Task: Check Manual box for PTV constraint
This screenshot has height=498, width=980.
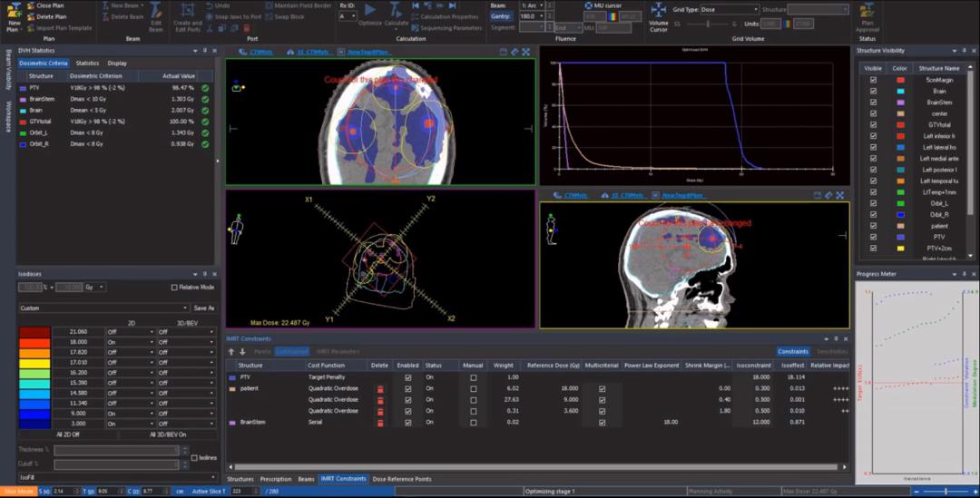Action: (x=473, y=376)
